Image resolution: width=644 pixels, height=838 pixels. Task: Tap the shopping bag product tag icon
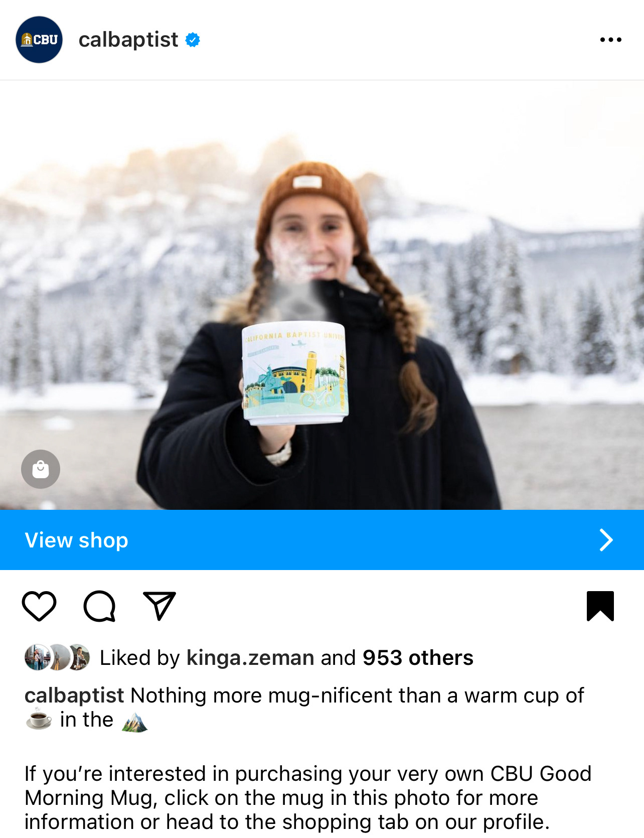coord(41,469)
